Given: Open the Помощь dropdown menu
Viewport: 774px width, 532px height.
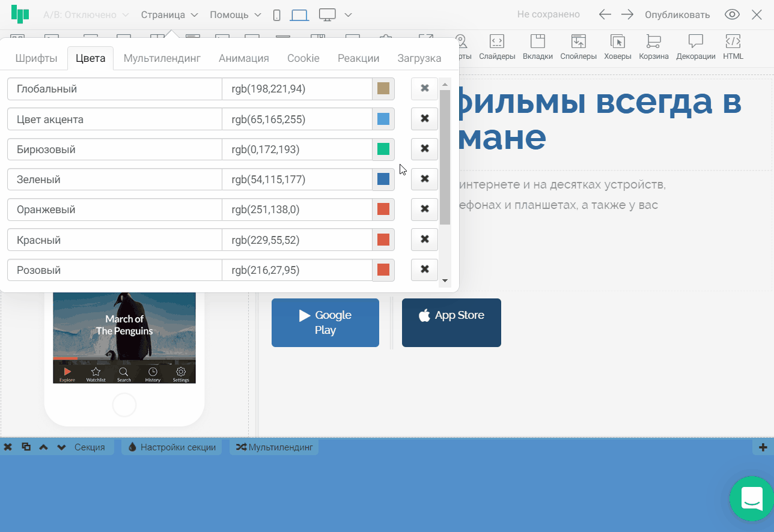Looking at the screenshot, I should click(x=236, y=14).
